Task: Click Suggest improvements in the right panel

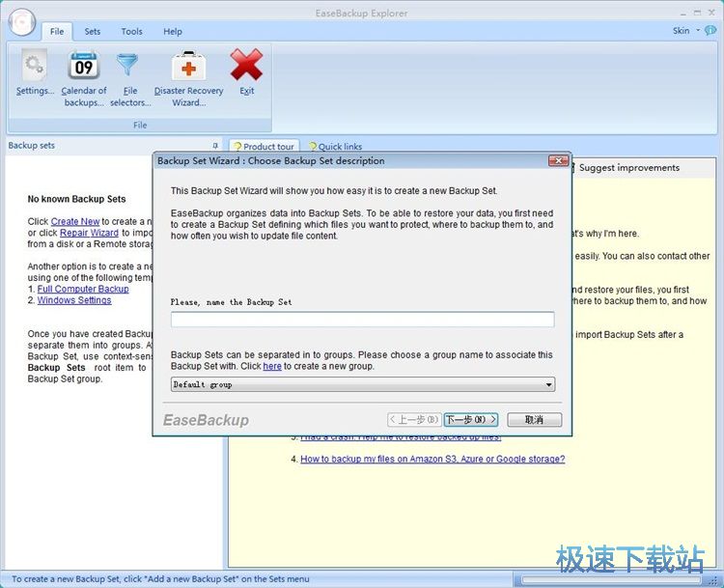Action: (x=628, y=168)
